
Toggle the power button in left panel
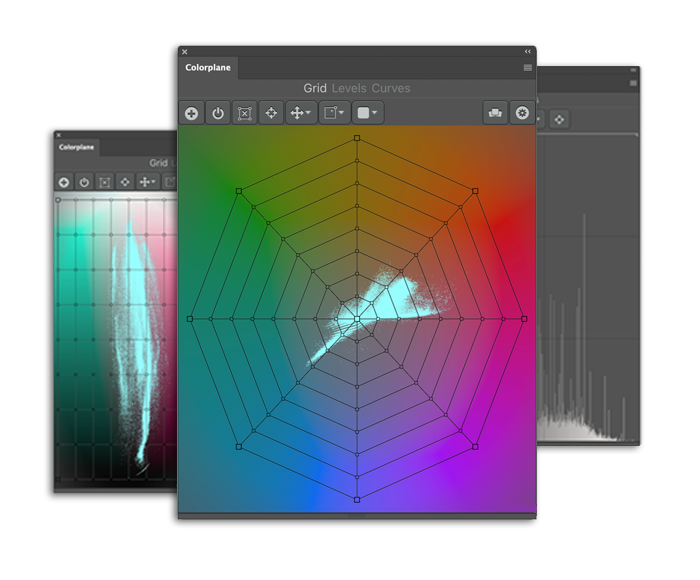85,182
